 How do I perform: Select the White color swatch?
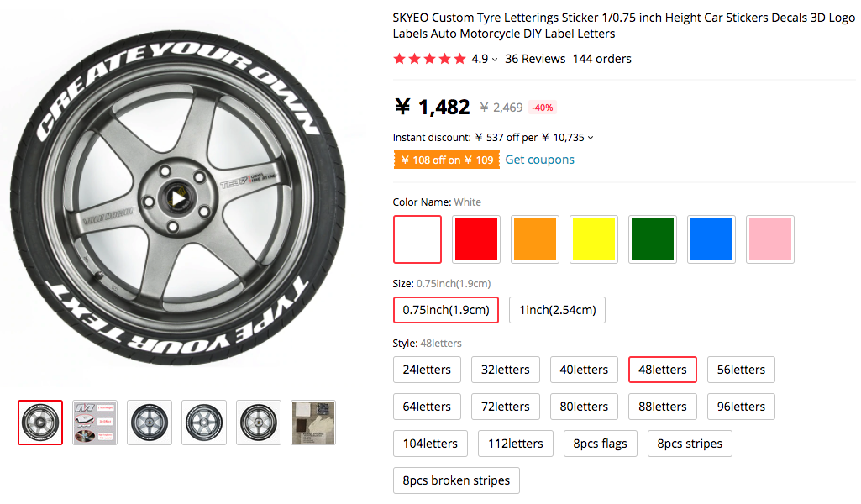(417, 239)
